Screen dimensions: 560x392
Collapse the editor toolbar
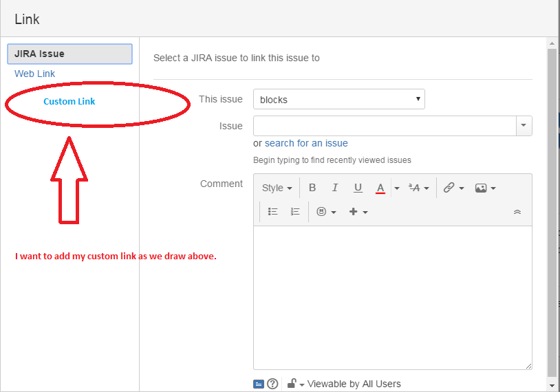tap(517, 212)
